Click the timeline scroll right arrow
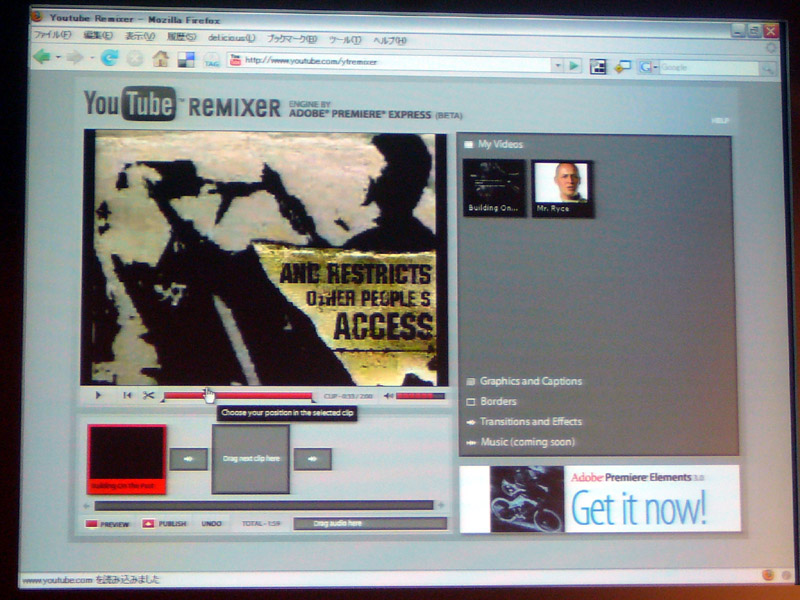 click(x=441, y=505)
